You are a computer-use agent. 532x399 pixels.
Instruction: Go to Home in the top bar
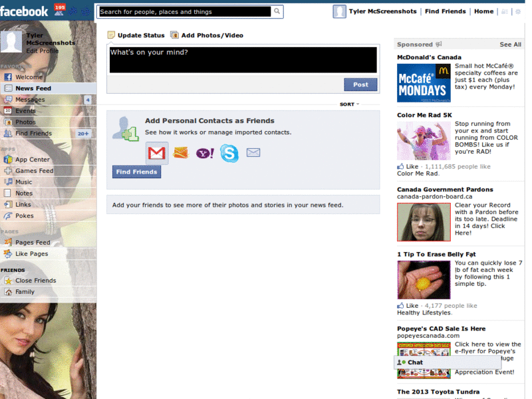click(483, 11)
